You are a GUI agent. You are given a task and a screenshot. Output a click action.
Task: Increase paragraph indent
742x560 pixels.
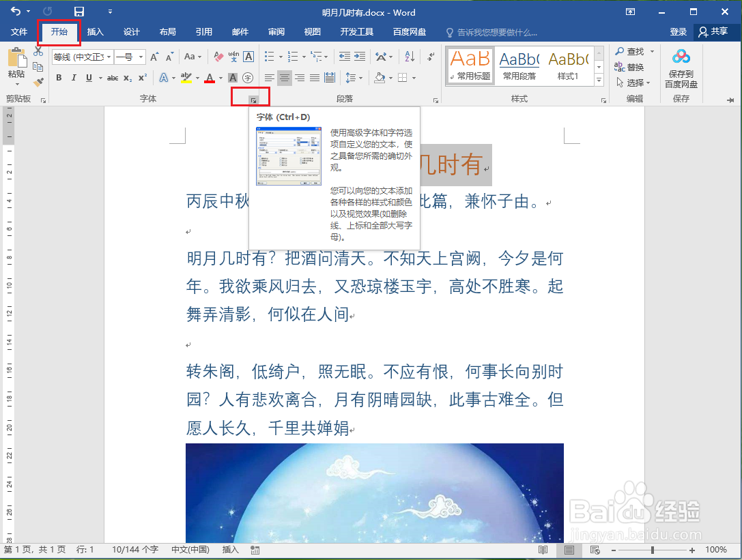360,57
